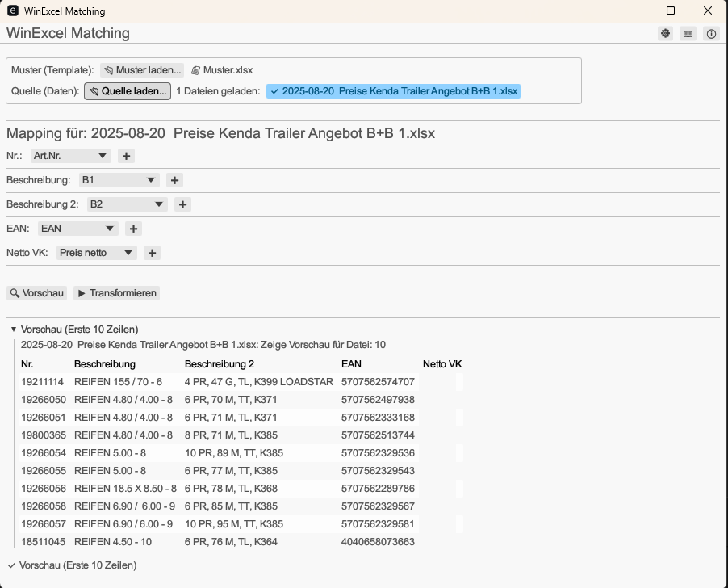Screen dimensions: 728x588
Task: Start the Transformieren action
Action: [x=116, y=293]
